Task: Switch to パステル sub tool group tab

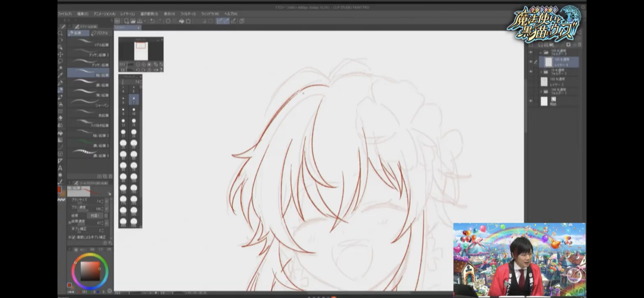Action: [x=101, y=33]
